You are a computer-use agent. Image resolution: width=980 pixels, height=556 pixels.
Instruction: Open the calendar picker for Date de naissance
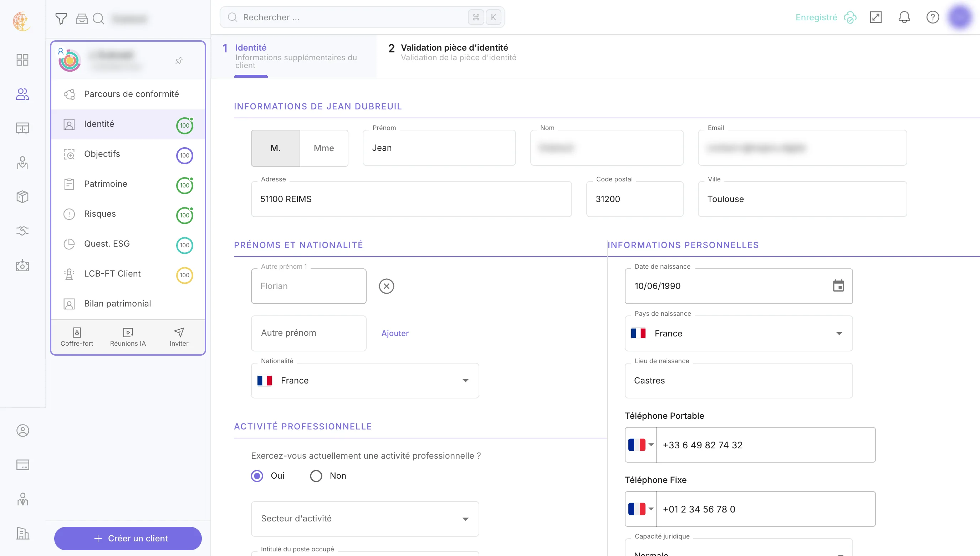(838, 285)
